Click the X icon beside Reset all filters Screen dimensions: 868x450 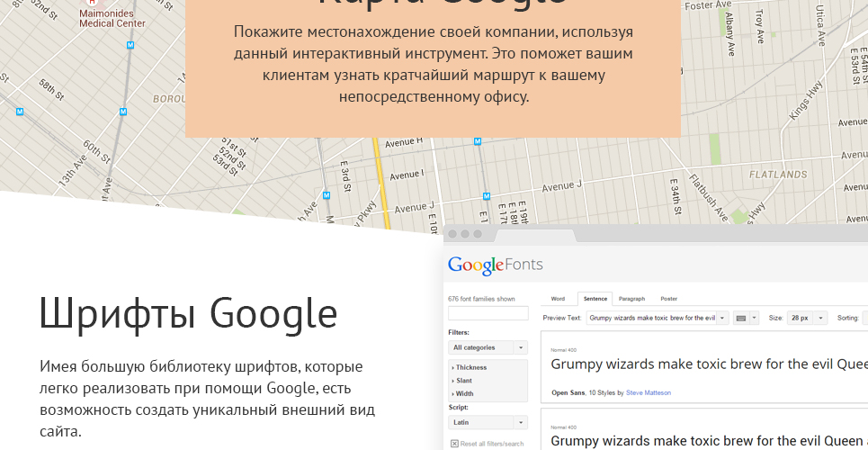click(454, 444)
